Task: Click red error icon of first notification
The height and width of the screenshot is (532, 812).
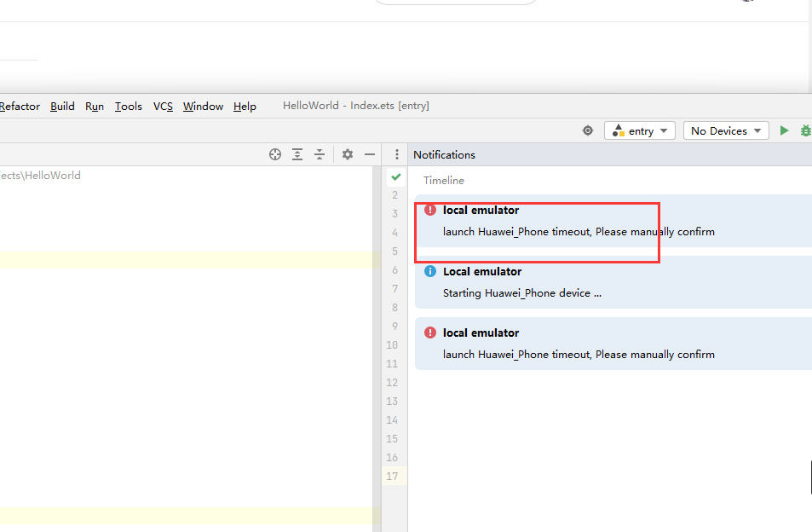Action: point(429,210)
